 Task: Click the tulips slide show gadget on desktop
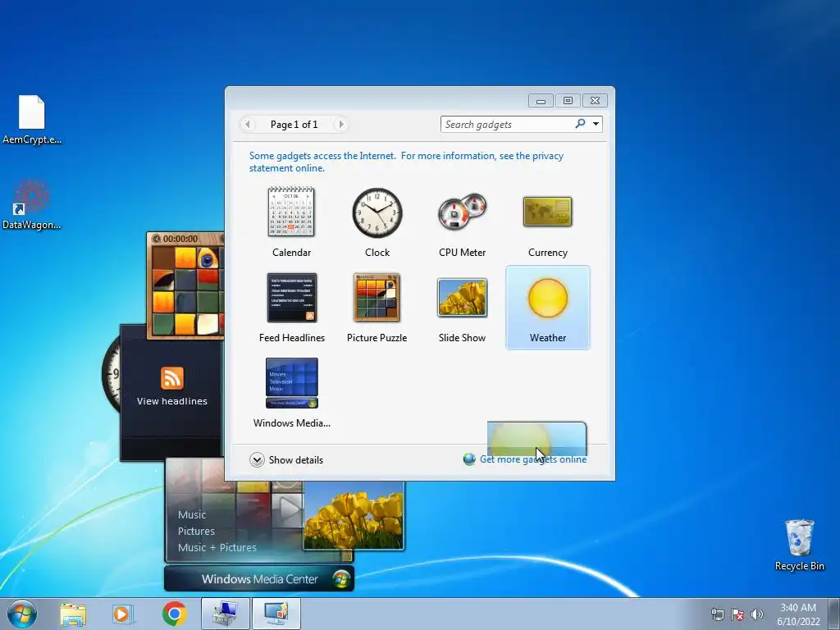click(x=354, y=515)
